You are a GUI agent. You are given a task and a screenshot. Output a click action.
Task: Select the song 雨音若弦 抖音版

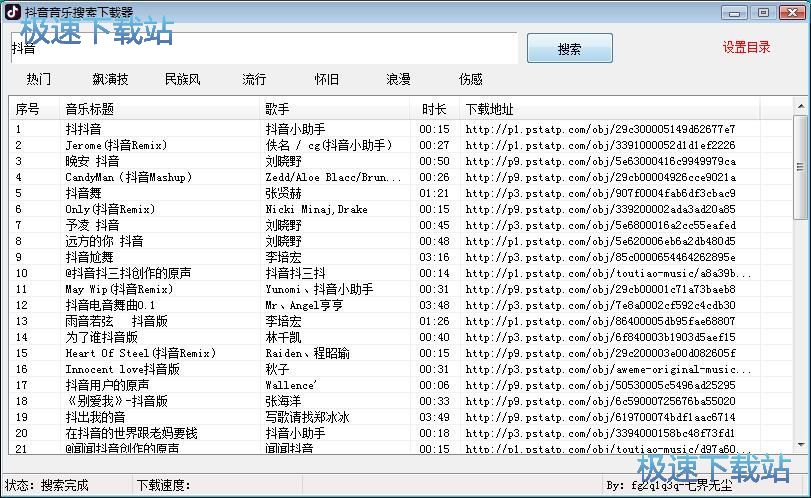click(116, 321)
